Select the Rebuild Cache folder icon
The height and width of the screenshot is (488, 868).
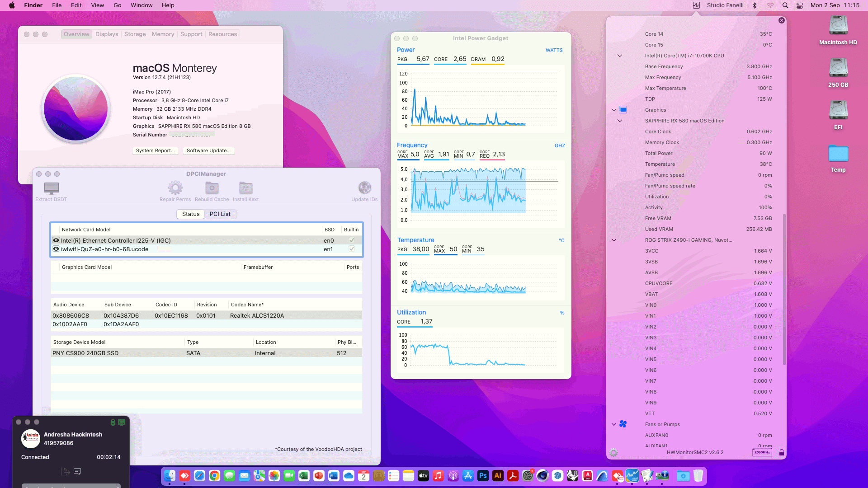[x=211, y=188]
